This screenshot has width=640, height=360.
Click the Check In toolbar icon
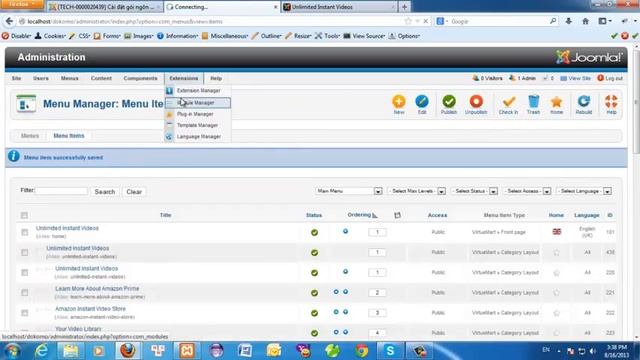pyautogui.click(x=508, y=104)
